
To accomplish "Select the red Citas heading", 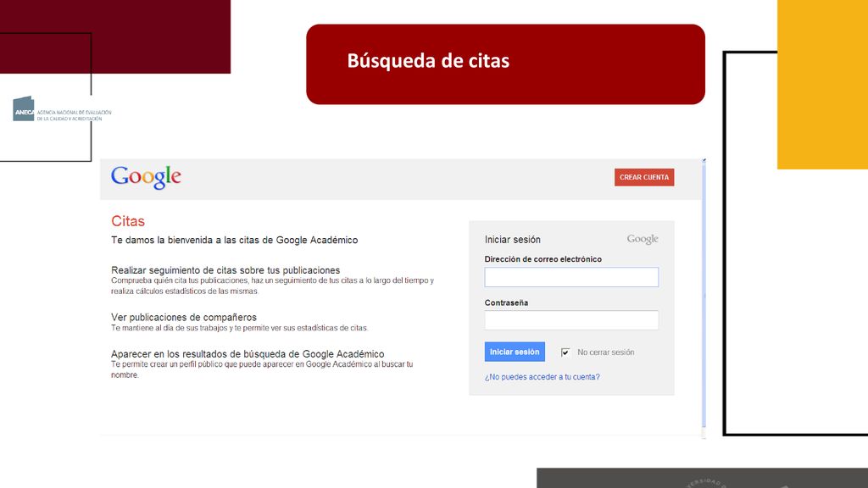I will pos(128,221).
